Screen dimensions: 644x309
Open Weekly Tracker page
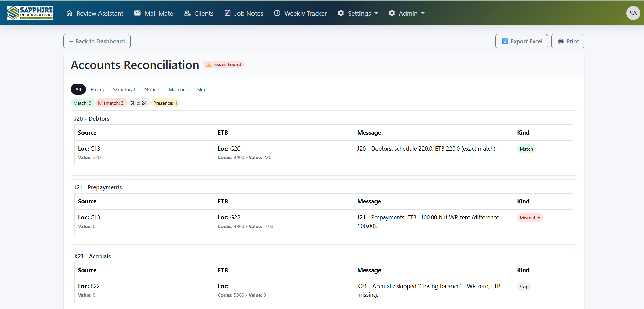(x=300, y=13)
